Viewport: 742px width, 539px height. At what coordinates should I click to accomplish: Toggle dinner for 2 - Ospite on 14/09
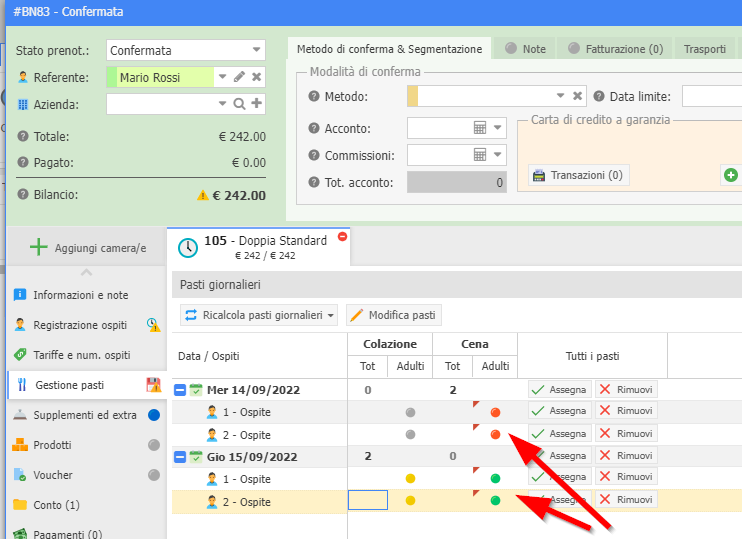(x=495, y=434)
